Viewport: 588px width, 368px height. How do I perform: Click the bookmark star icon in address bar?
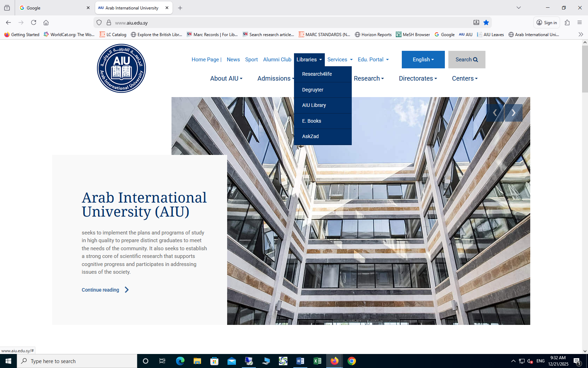coord(486,22)
